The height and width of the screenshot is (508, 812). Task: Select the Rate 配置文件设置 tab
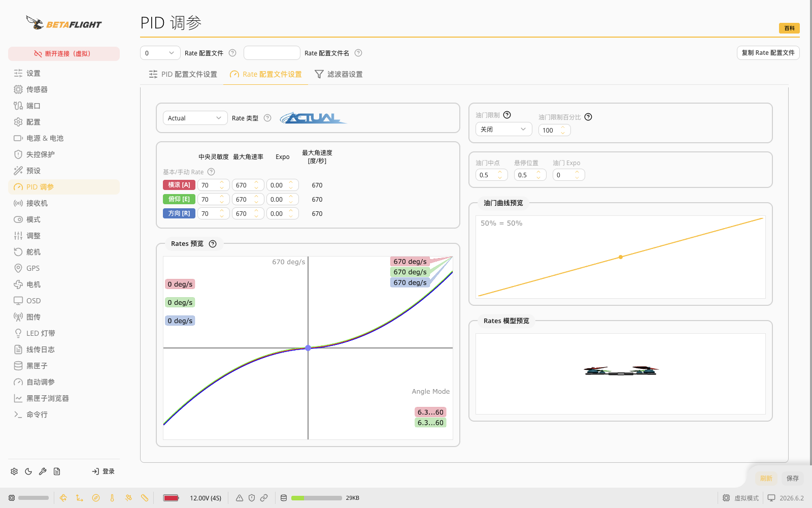tap(266, 74)
